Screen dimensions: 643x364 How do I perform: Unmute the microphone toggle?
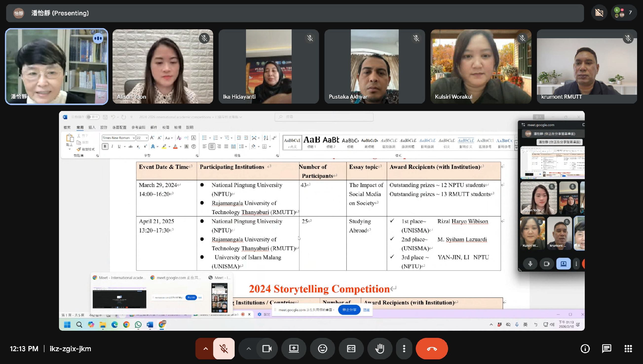pos(224,348)
